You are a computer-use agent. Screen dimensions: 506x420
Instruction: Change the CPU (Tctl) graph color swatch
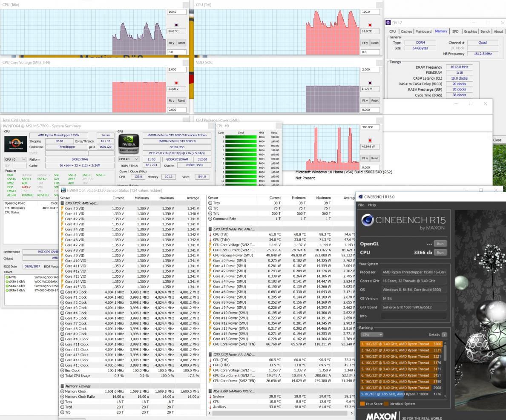370,25
